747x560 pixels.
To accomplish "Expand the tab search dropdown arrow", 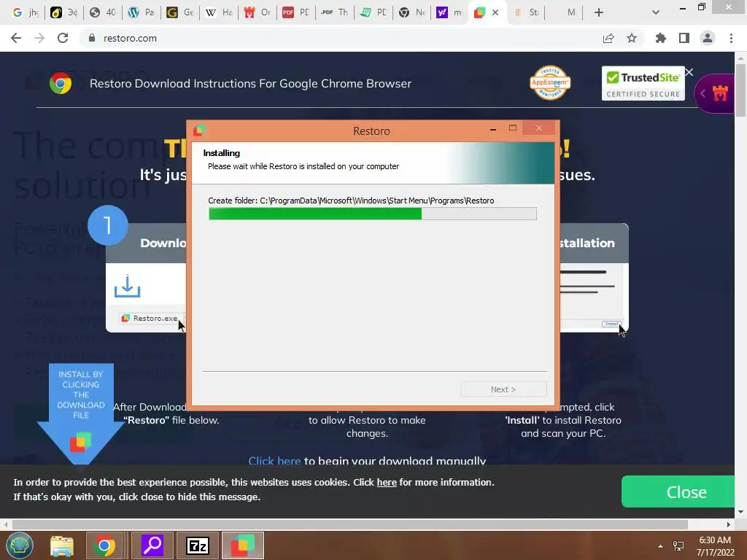I will 656,12.
